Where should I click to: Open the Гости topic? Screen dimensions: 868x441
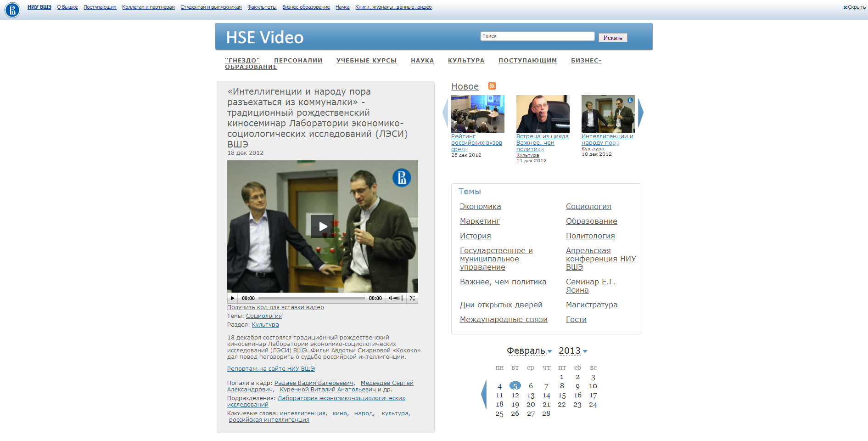click(576, 320)
